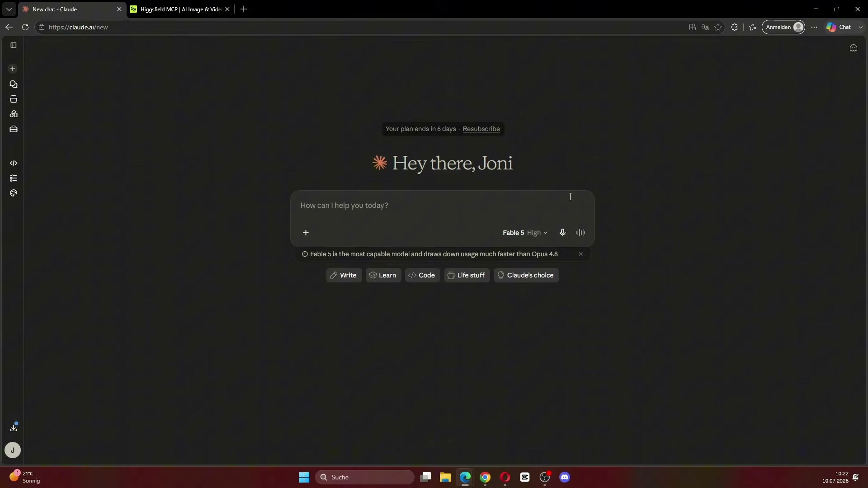Click the palette icon in sidebar

[14, 193]
